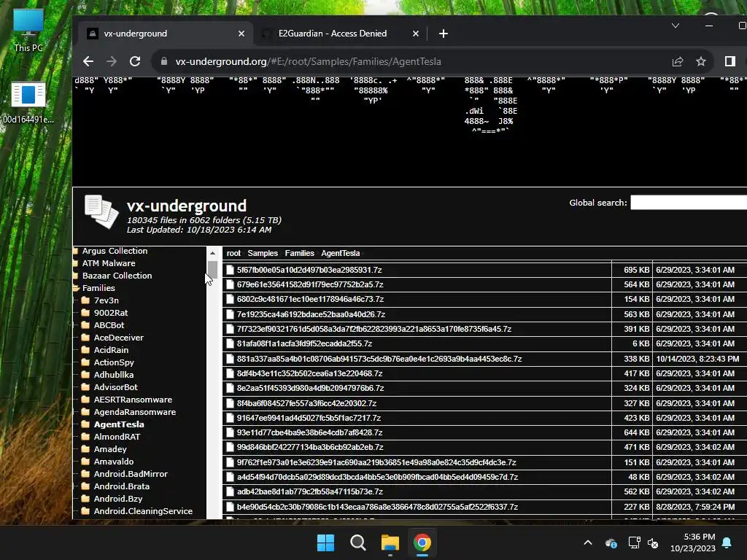The width and height of the screenshot is (747, 560).
Task: Bookmark this page with the star icon
Action: click(701, 61)
